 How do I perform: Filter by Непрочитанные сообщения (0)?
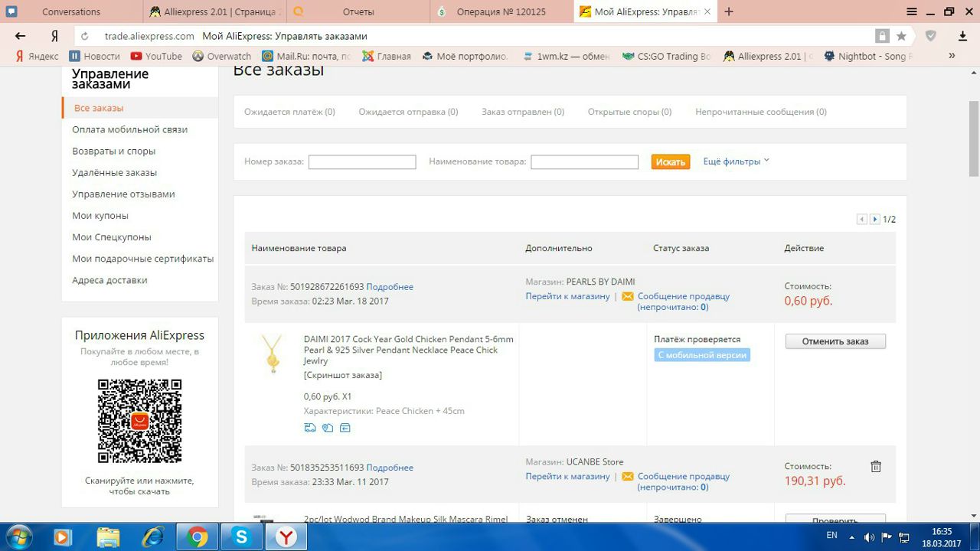761,112
